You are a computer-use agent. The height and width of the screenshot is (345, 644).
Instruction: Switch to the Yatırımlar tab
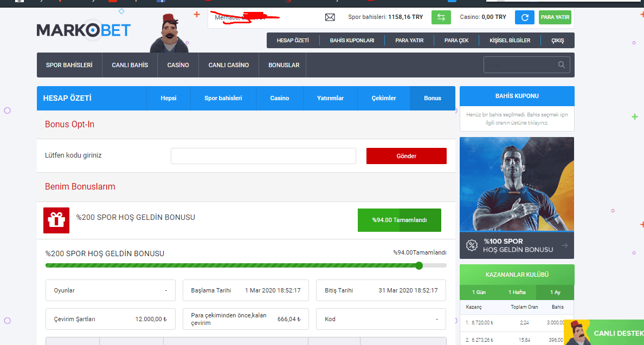point(330,98)
